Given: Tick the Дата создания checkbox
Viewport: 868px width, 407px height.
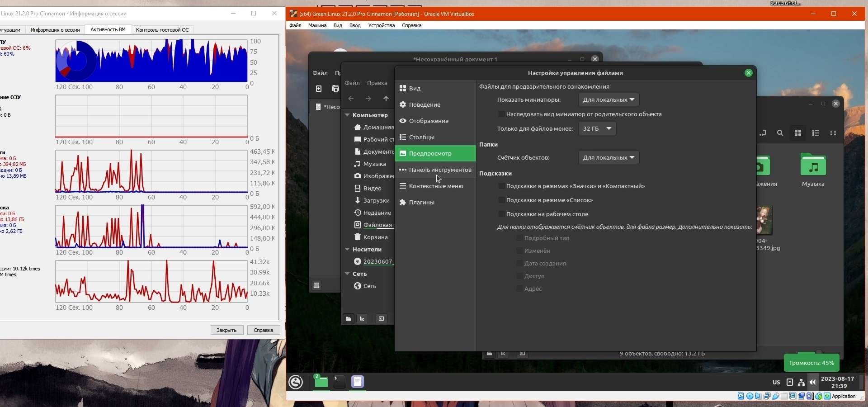Looking at the screenshot, I should tap(519, 263).
